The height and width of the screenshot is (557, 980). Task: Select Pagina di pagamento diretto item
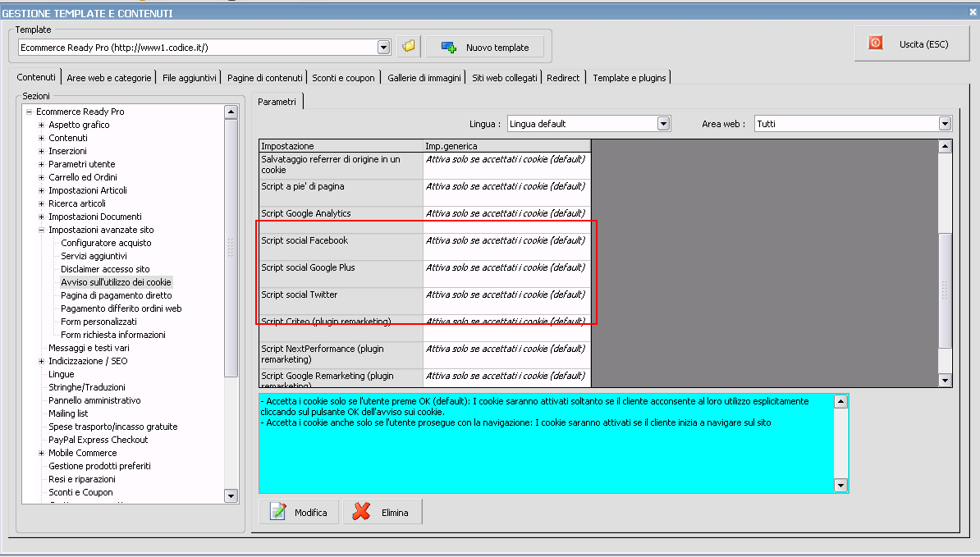click(117, 295)
